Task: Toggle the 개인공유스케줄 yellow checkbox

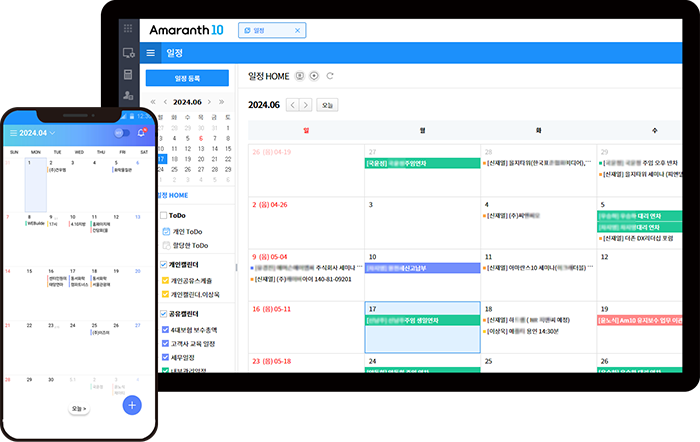Action: pos(165,281)
